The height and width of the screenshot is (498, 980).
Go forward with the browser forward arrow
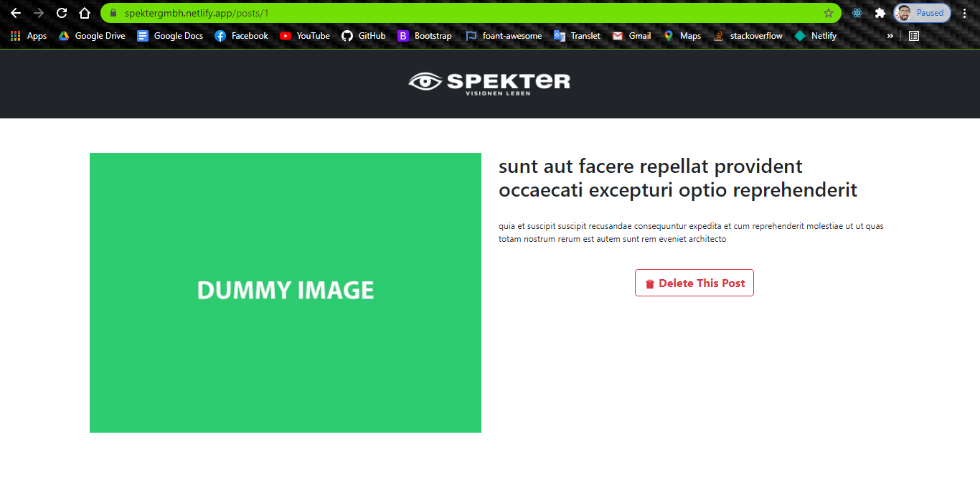point(39,13)
